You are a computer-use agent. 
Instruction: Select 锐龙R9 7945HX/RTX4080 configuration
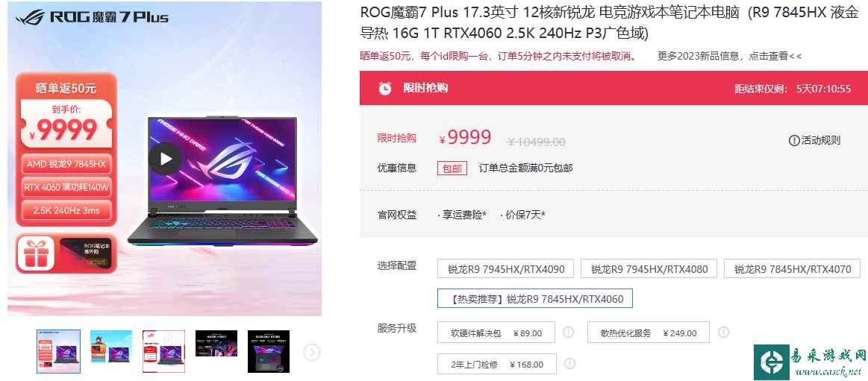649,268
